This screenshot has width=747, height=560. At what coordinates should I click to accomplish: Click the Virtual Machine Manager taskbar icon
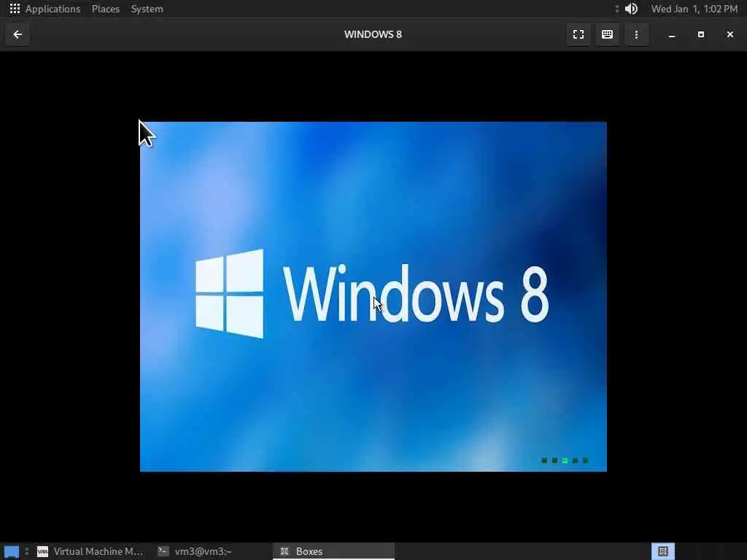(42, 551)
